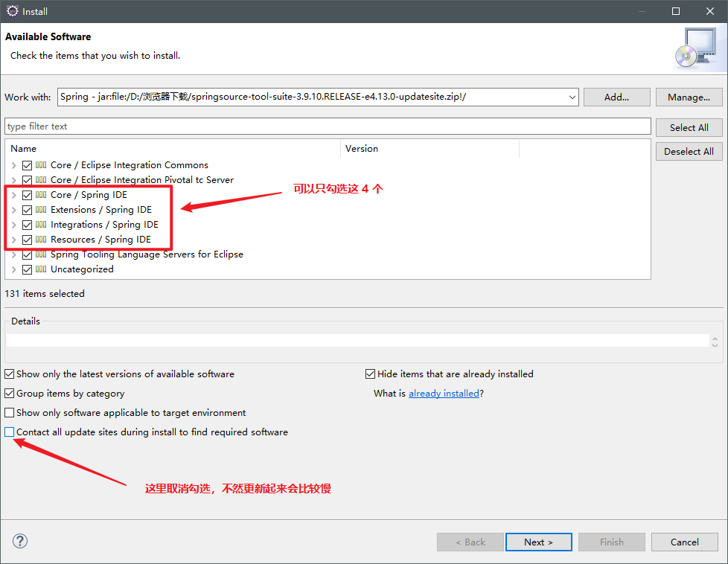728x564 pixels.
Task: Uncheck the Uncategorized checkbox
Action: 27,269
